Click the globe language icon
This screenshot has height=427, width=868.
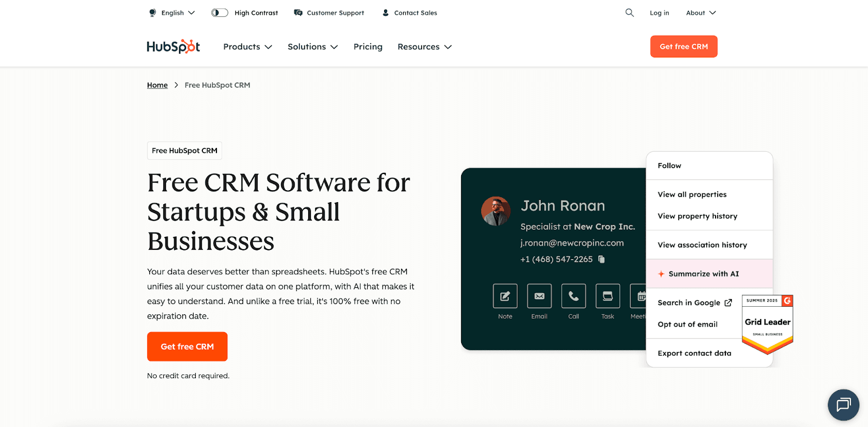point(152,12)
